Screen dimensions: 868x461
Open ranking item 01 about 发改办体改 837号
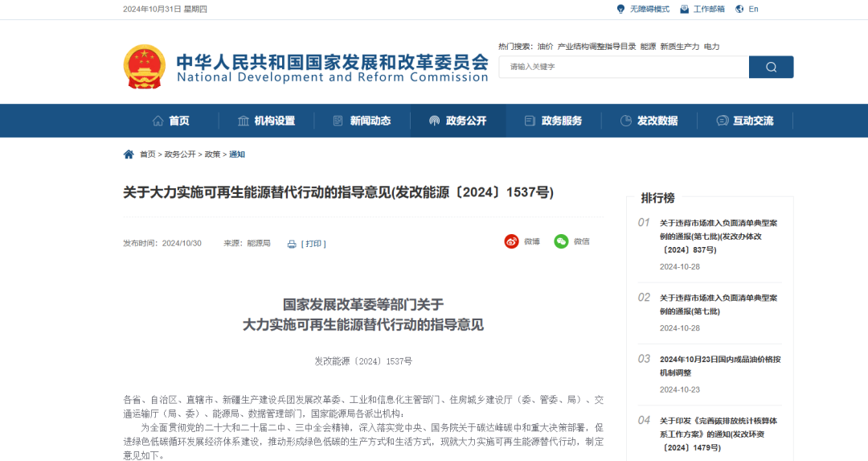click(x=719, y=237)
